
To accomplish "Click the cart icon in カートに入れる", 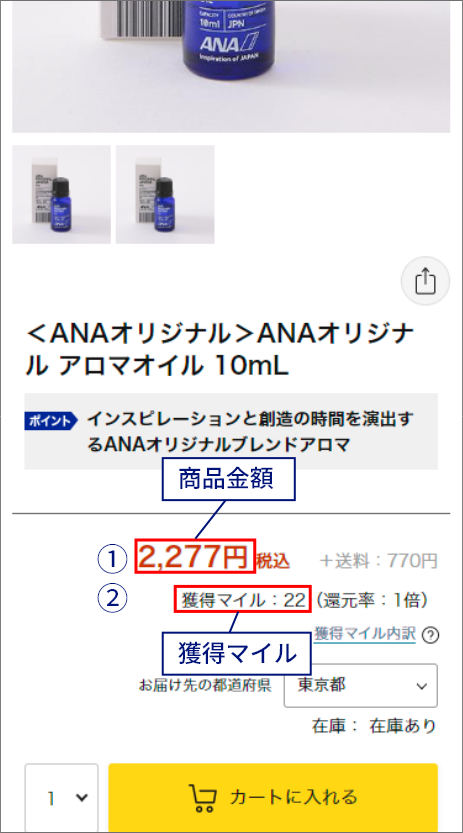I will pyautogui.click(x=203, y=797).
